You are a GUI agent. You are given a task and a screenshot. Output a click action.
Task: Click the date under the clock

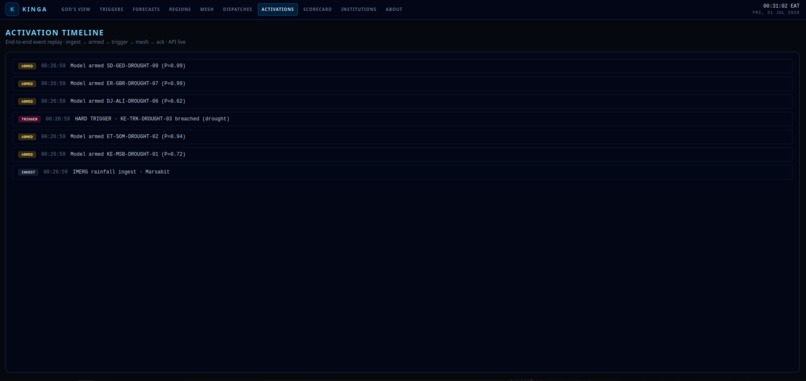pos(776,12)
